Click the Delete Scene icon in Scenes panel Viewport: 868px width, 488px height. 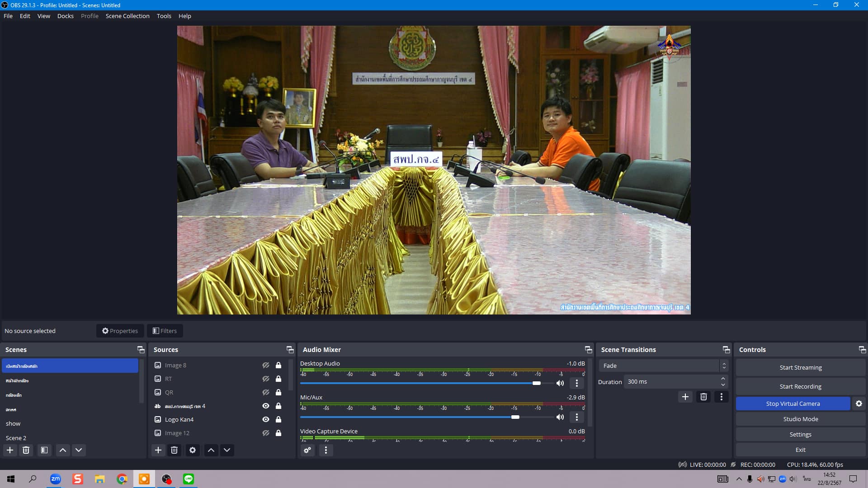[x=26, y=450]
